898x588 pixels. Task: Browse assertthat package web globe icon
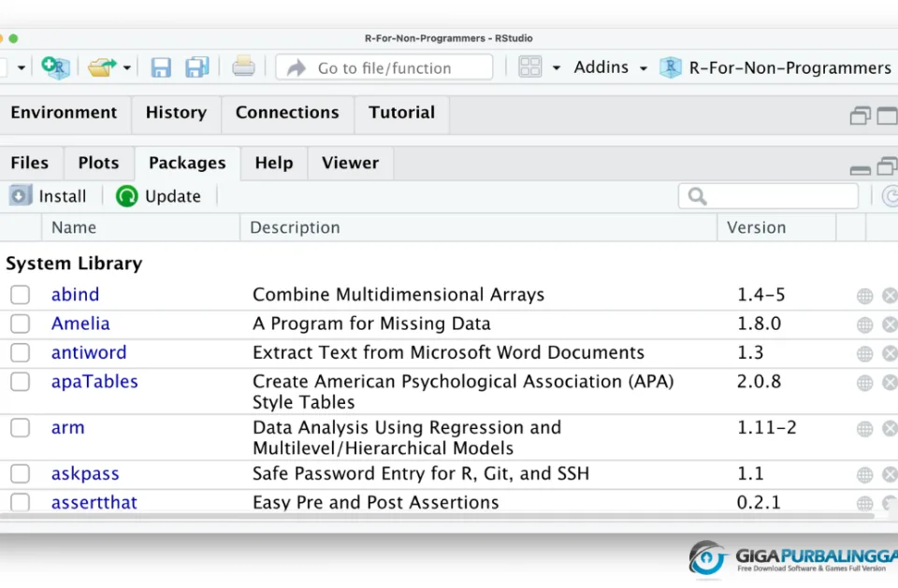pyautogui.click(x=864, y=503)
